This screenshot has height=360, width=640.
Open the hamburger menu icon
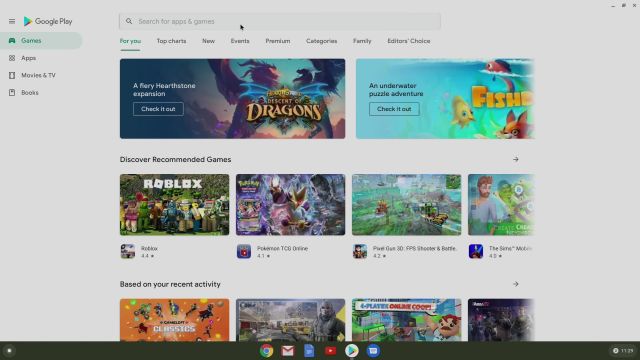tap(12, 21)
